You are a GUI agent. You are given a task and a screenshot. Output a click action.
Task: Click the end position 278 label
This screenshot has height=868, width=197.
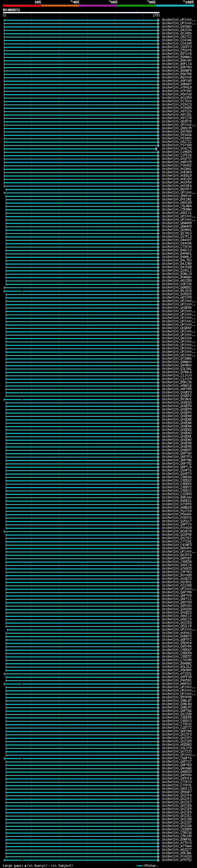tap(155, 15)
